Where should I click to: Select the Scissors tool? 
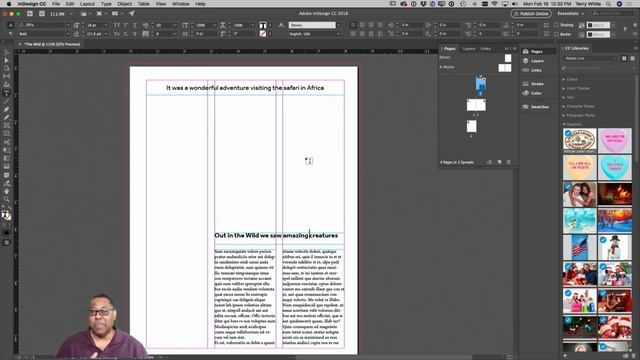[6, 142]
